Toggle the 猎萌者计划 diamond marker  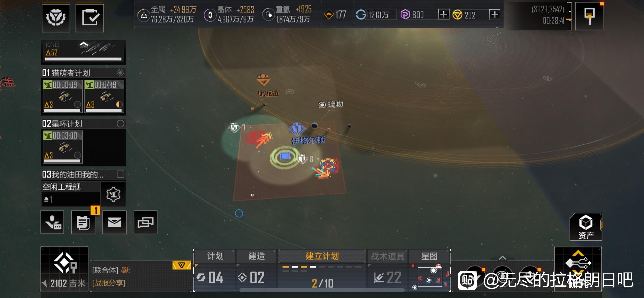click(x=120, y=73)
